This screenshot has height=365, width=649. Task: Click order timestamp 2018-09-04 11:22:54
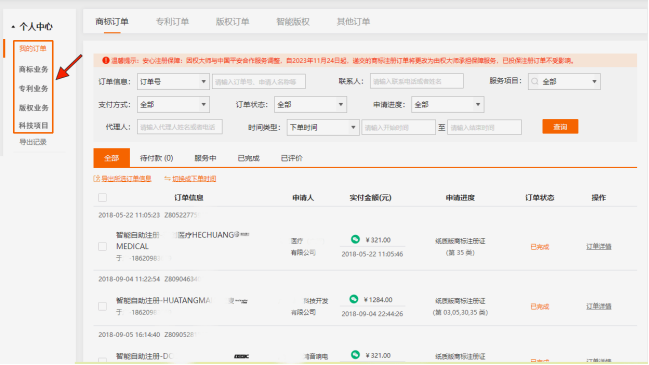(x=129, y=279)
